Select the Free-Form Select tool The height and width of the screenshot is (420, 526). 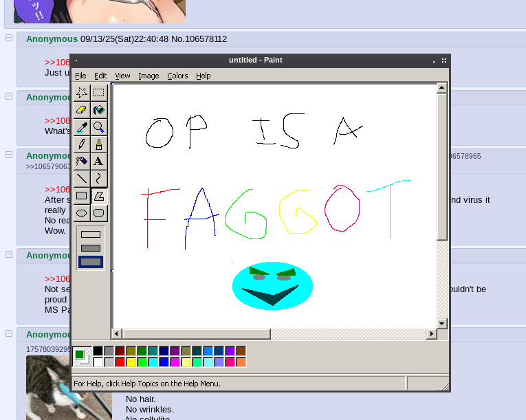(x=82, y=92)
